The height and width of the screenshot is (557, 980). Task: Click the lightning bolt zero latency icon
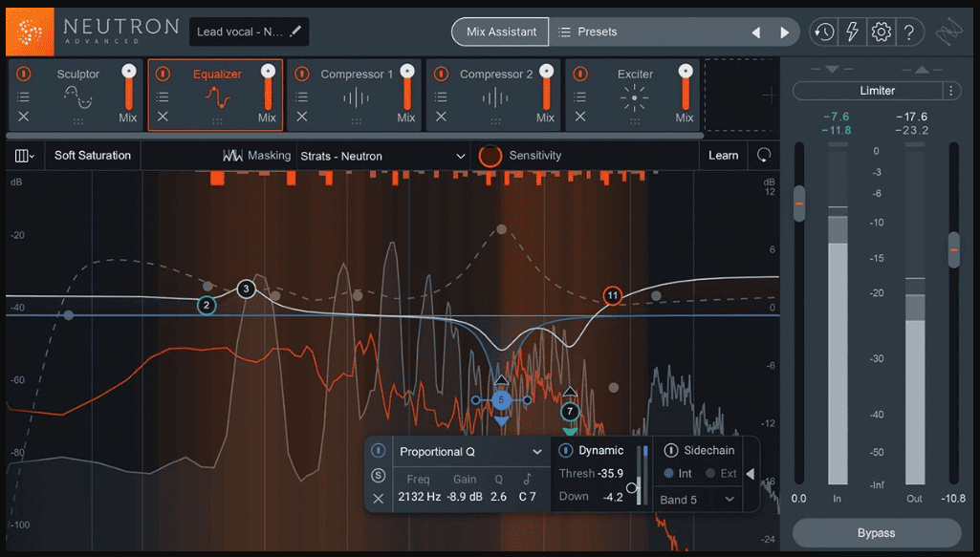tap(852, 32)
